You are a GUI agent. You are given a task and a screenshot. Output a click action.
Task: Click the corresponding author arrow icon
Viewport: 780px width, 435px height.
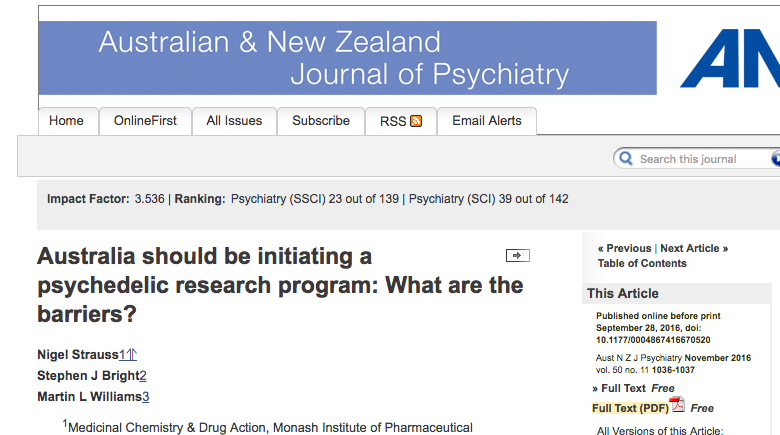point(131,354)
